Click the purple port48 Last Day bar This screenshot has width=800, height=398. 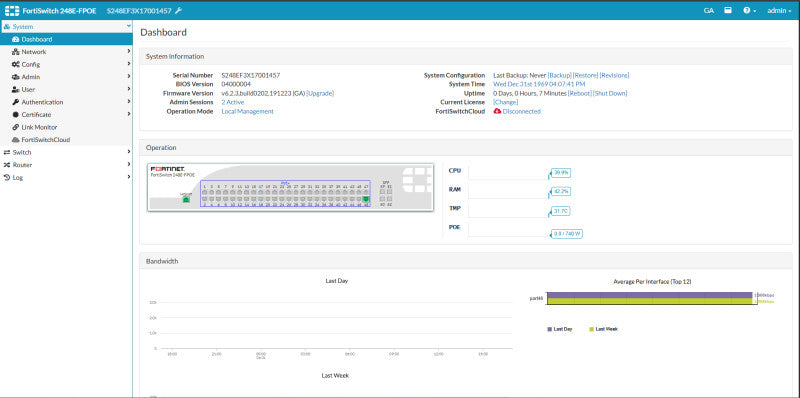pos(649,295)
